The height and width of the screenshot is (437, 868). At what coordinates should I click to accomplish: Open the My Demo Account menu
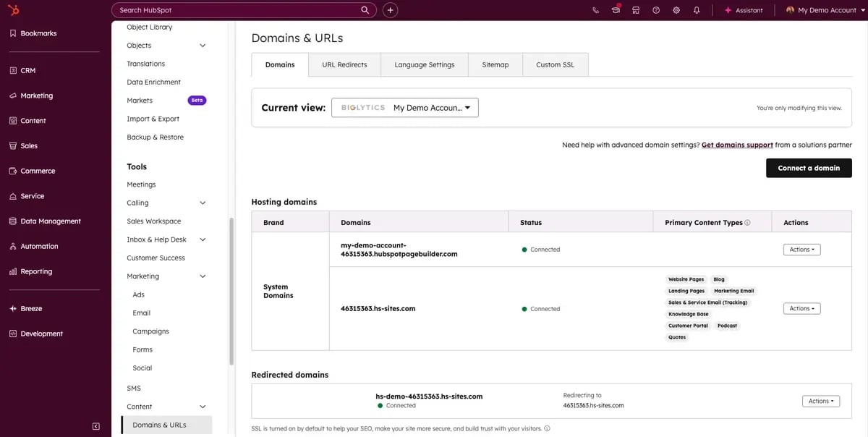pos(824,10)
